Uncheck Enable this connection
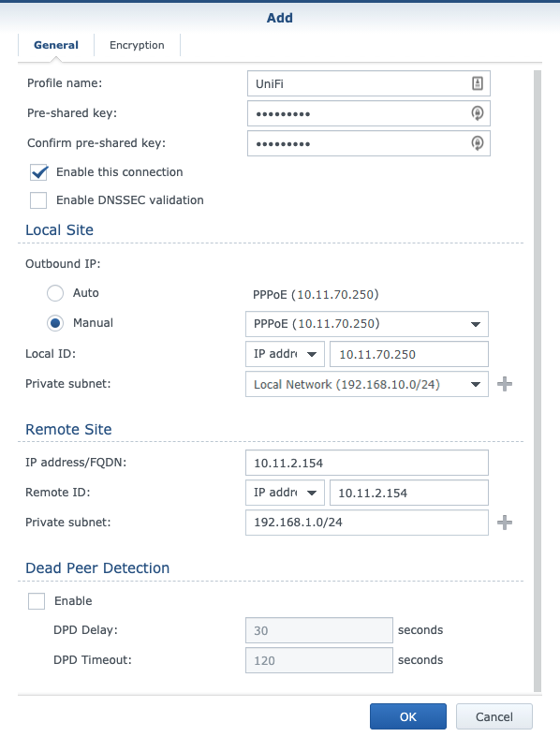560x737 pixels. (x=38, y=172)
